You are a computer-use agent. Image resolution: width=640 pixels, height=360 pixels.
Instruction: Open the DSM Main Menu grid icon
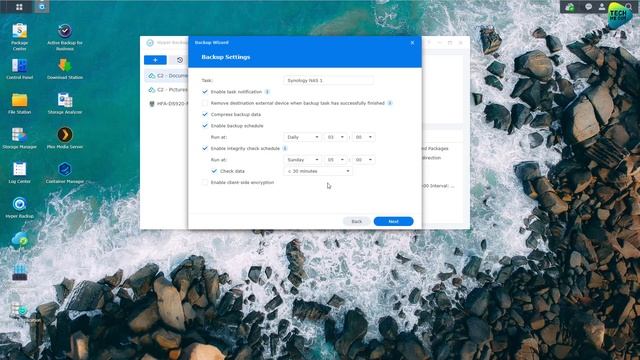[x=19, y=7]
